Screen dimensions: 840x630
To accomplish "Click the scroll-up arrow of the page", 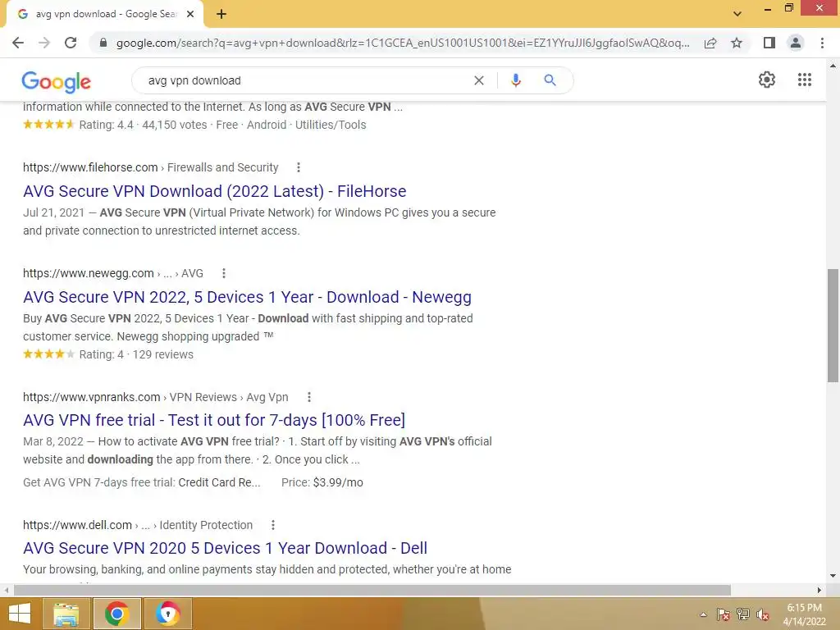I will 833,66.
